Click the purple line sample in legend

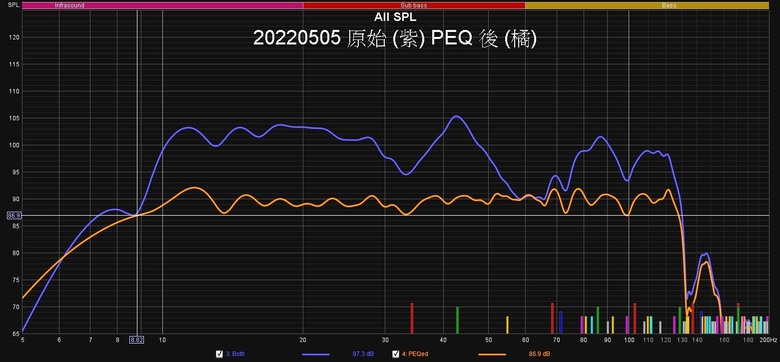pyautogui.click(x=315, y=354)
